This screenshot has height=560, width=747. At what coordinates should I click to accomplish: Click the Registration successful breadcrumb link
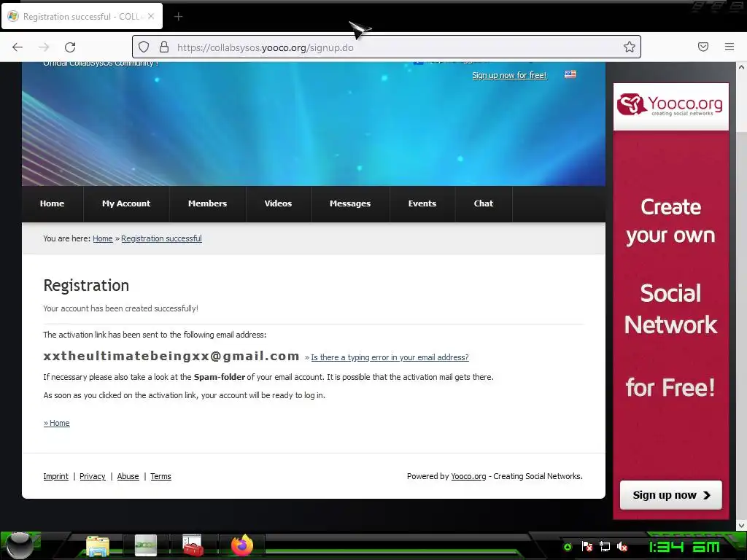pos(161,238)
